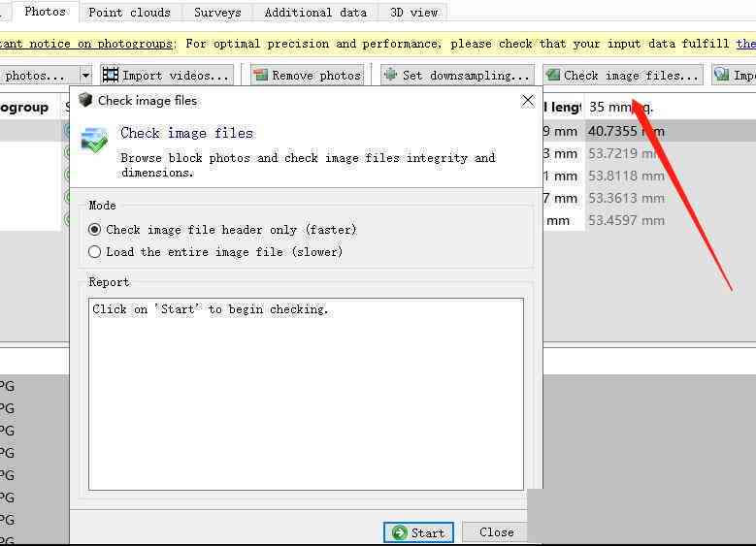Click the dialog title cube icon
Image resolution: width=756 pixels, height=546 pixels.
[x=85, y=100]
